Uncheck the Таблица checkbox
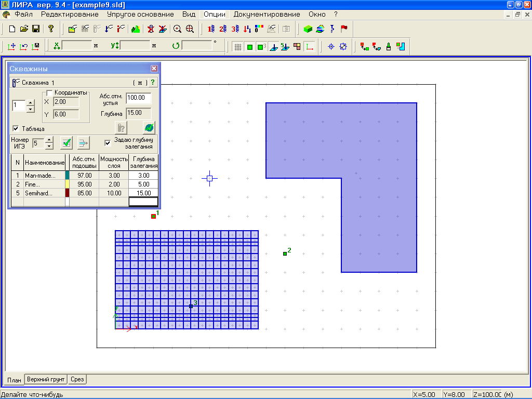The image size is (532, 399). pyautogui.click(x=16, y=128)
